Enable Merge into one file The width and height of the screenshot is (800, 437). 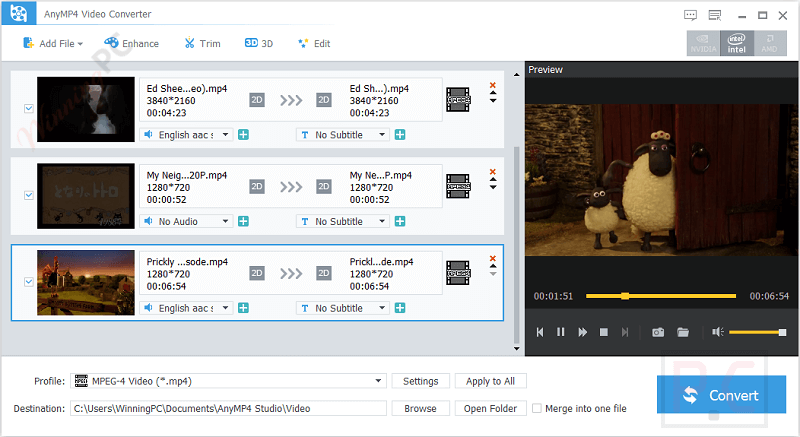click(536, 408)
